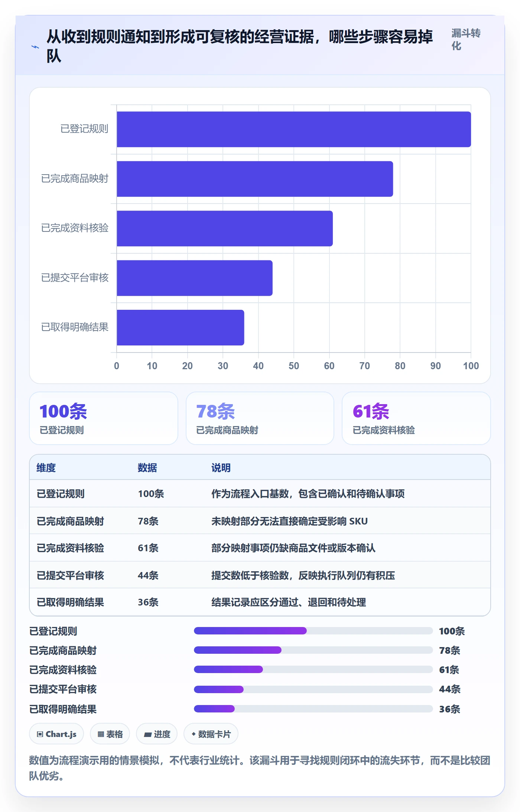Screen dimensions: 520x812
Task: Select the 44条 cell in the table
Action: click(148, 575)
